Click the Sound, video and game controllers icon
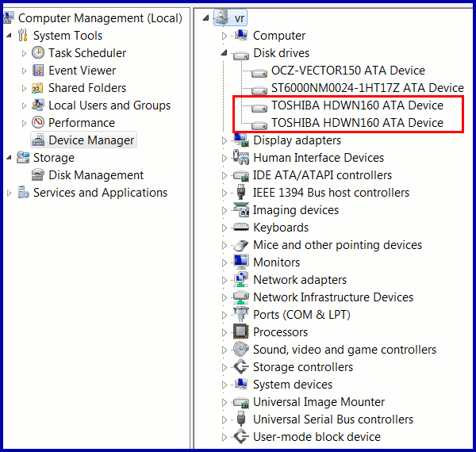The width and height of the screenshot is (476, 452). click(x=241, y=350)
